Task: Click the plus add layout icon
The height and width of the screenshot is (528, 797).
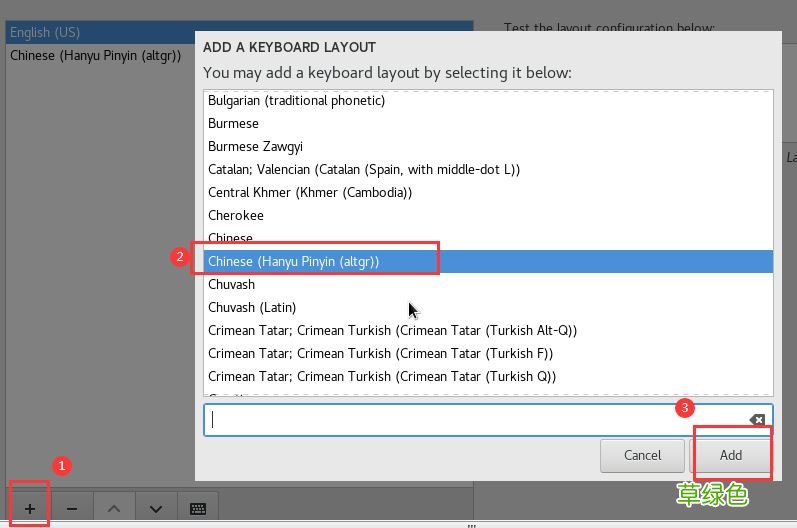Action: [x=30, y=508]
